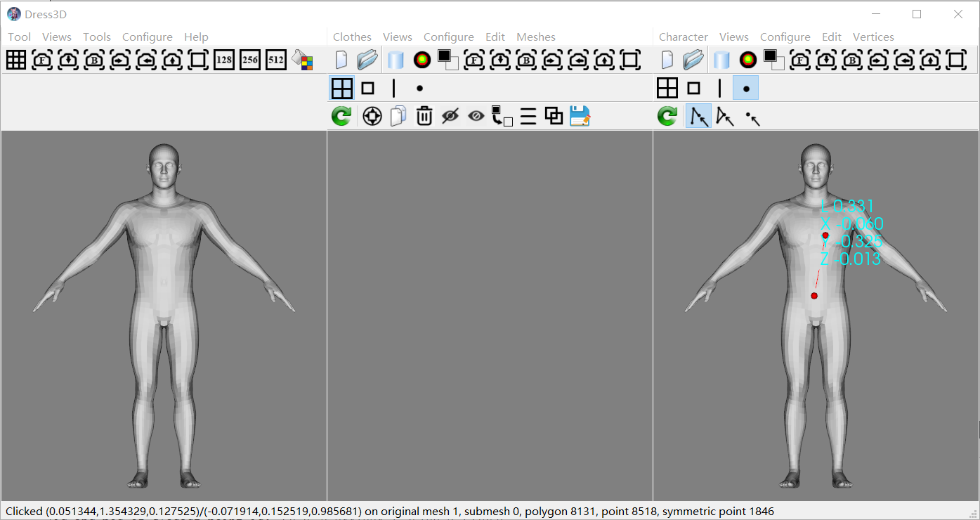The height and width of the screenshot is (520, 980).
Task: Click black/white color swatch in Character toolbar
Action: coord(773,60)
